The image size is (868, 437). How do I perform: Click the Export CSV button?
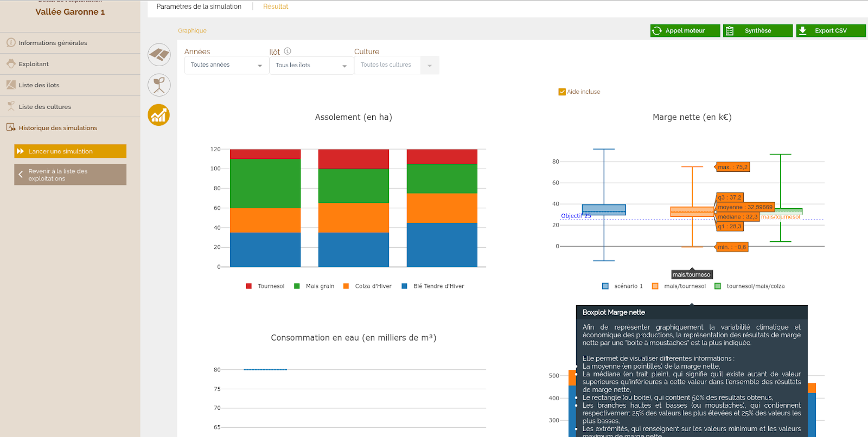pos(831,31)
